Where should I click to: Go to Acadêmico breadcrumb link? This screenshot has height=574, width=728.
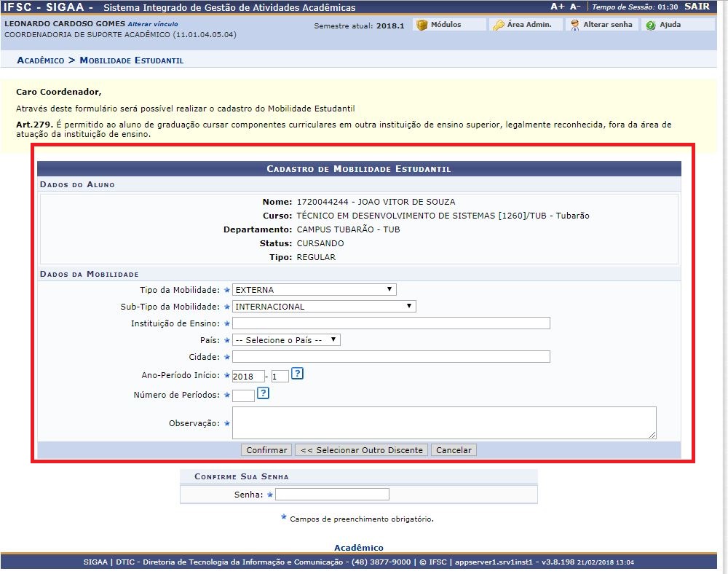40,60
